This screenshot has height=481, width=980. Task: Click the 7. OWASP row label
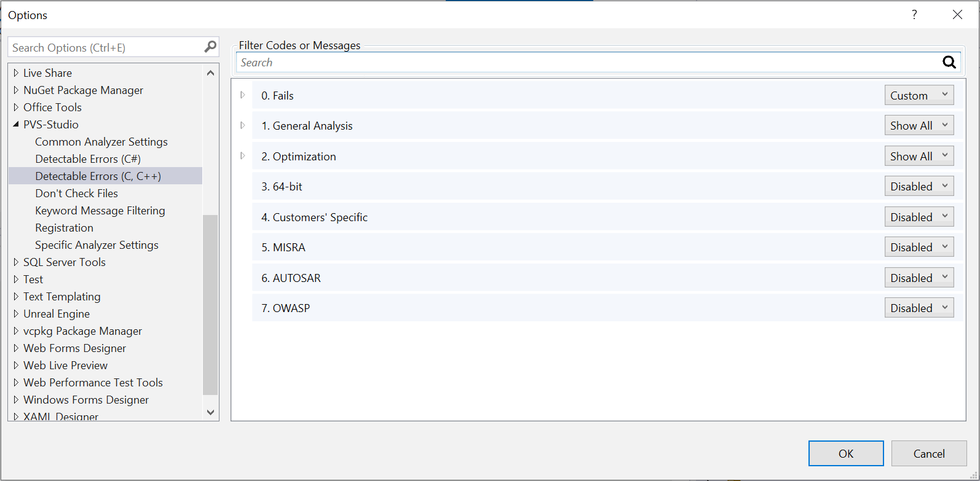pyautogui.click(x=285, y=308)
